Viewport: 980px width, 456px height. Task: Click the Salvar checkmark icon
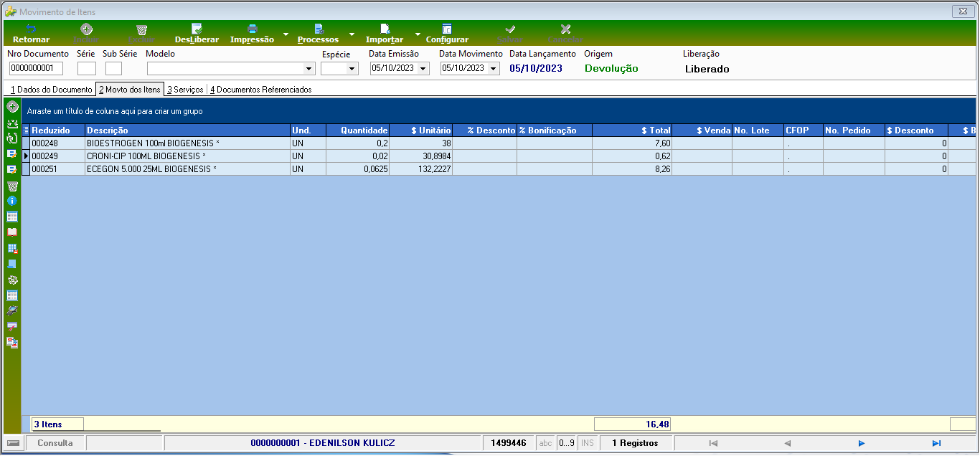point(510,29)
